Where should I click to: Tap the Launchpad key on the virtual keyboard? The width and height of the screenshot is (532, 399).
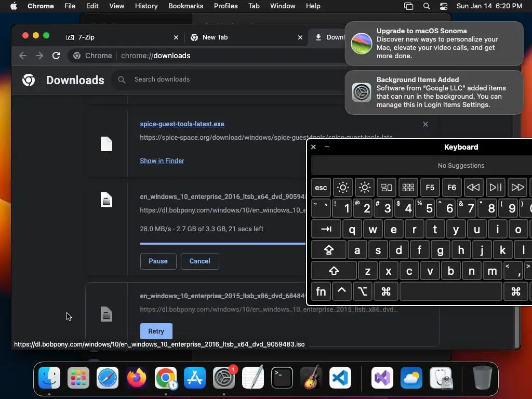[x=408, y=187]
